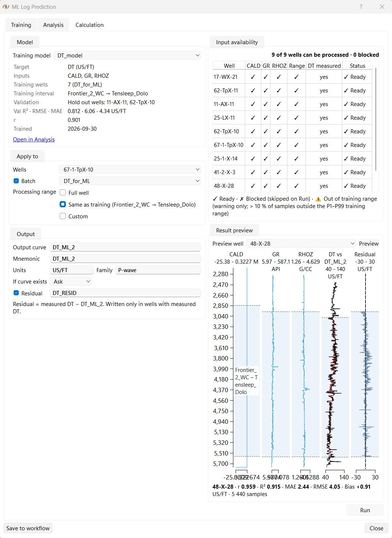The width and height of the screenshot is (392, 538).
Task: Click CALD checkmark for 62-TpX-11
Action: pyautogui.click(x=253, y=90)
